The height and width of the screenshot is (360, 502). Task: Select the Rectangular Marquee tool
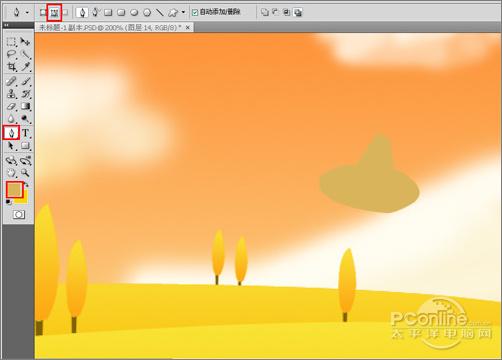click(11, 42)
